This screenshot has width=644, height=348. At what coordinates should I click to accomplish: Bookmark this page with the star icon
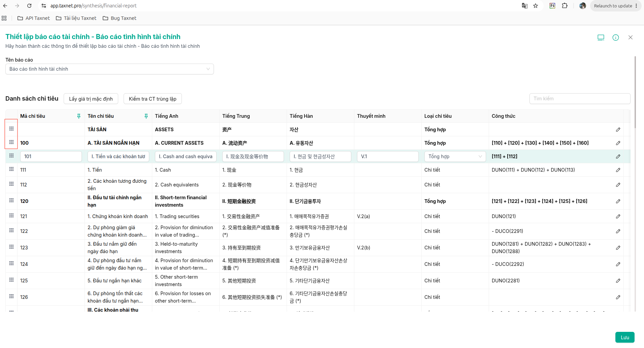[536, 6]
